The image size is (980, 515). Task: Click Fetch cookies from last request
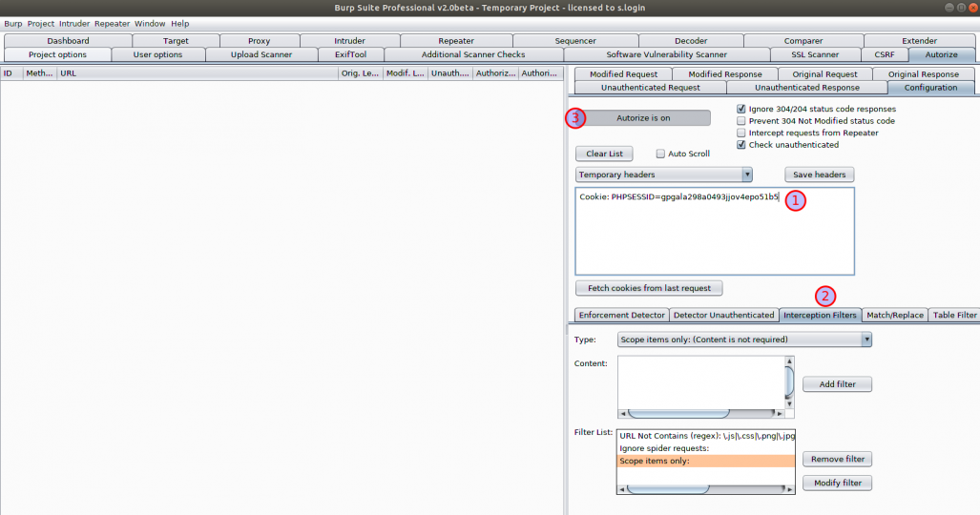(x=649, y=288)
